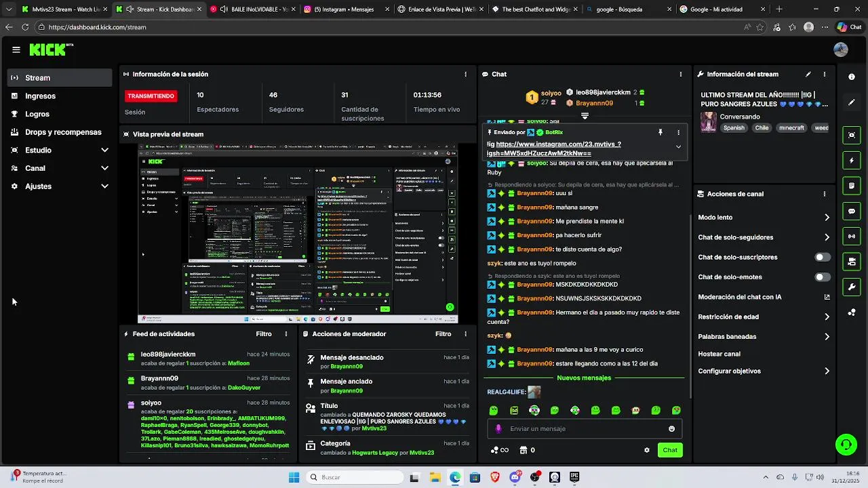Click the Enviar un mensaje input field
The image size is (868, 488).
click(585, 428)
